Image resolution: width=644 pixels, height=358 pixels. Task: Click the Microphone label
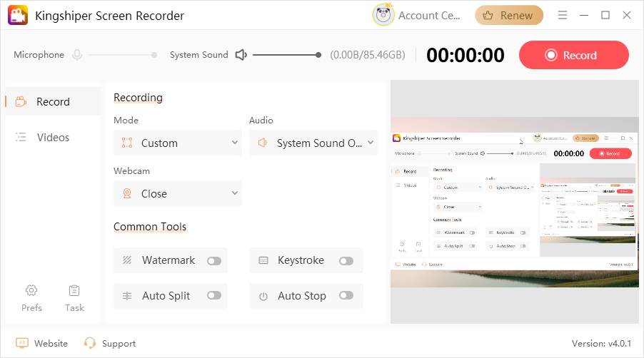click(39, 54)
